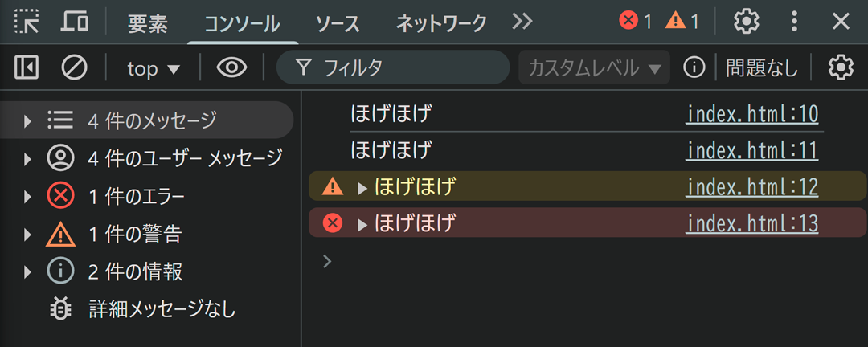868x347 pixels.
Task: Expand the warning message ほげほげ triangle
Action: pos(362,189)
